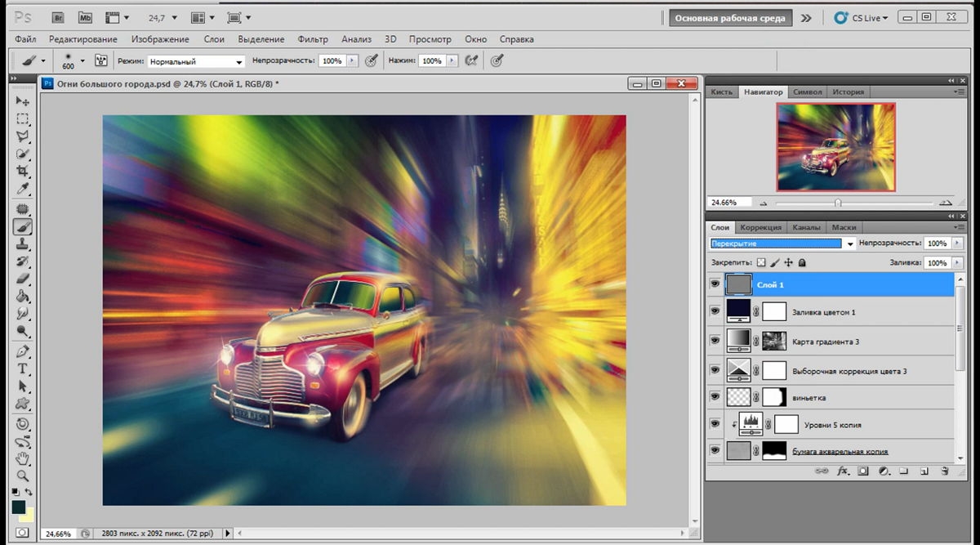Select the Zoom tool in the toolbox
Screen dimensions: 980x545
pos(23,475)
